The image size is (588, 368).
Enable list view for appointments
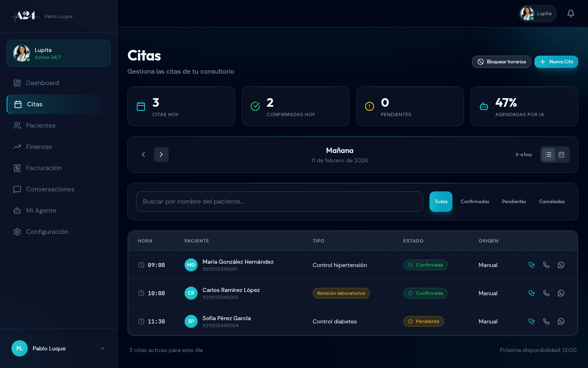[x=548, y=155]
